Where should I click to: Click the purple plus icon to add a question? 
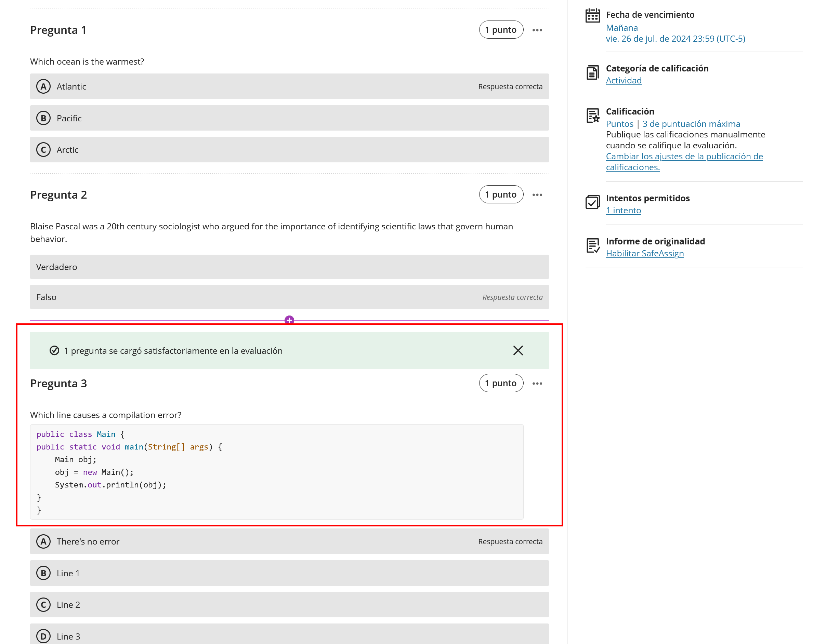click(289, 321)
